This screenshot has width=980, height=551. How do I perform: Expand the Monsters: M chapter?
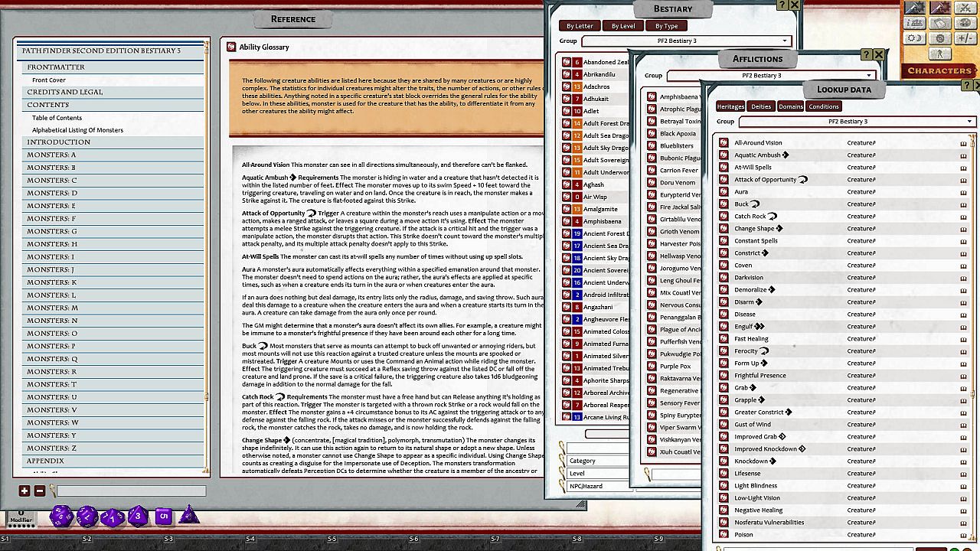point(113,308)
